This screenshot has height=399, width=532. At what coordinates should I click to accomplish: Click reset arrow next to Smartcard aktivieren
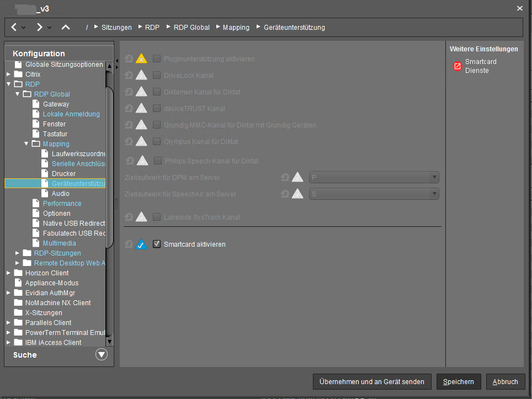coord(129,244)
